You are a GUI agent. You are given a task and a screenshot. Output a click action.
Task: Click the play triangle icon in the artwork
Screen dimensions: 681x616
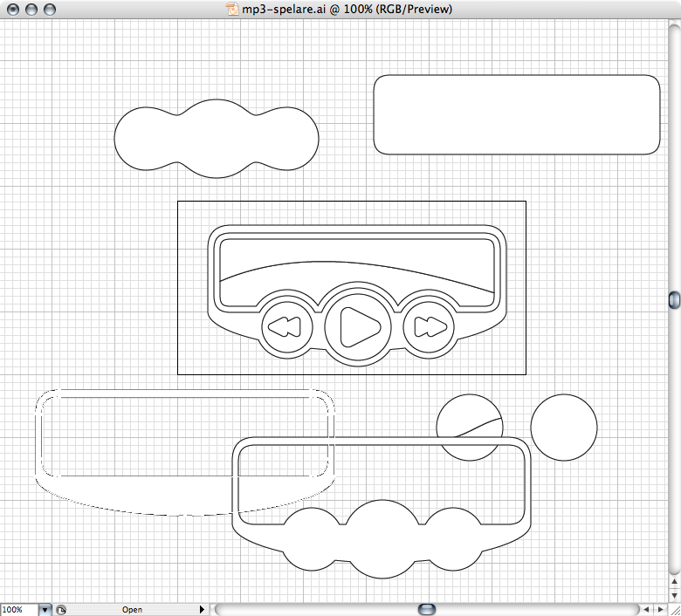click(x=358, y=327)
